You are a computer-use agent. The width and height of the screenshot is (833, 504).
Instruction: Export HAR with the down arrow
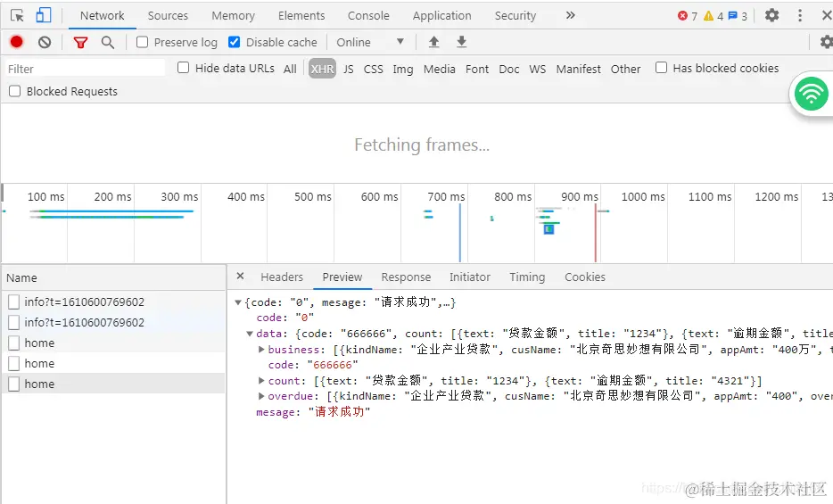coord(462,42)
